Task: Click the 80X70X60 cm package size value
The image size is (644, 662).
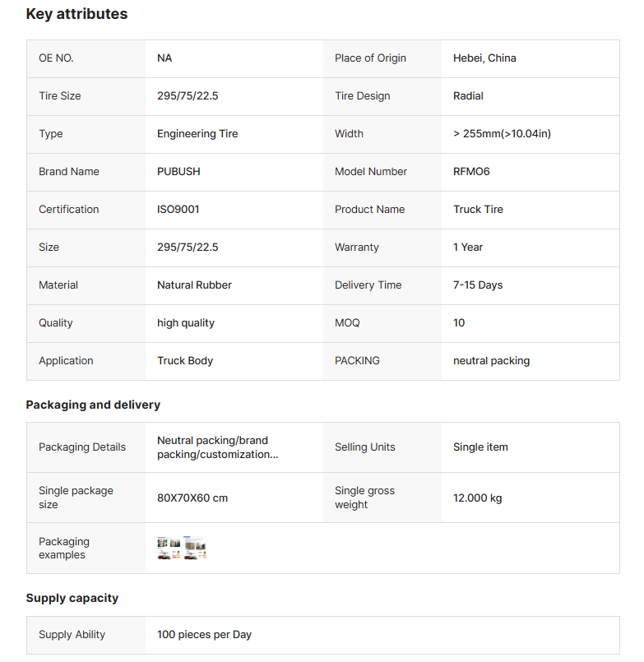Action: [192, 498]
